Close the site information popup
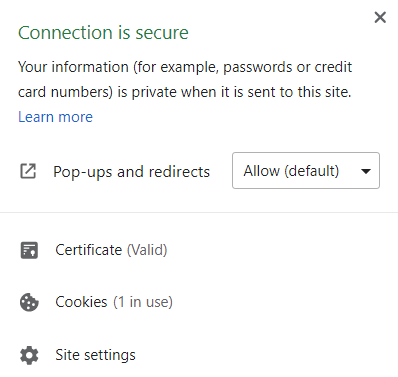The height and width of the screenshot is (377, 398). point(380,17)
